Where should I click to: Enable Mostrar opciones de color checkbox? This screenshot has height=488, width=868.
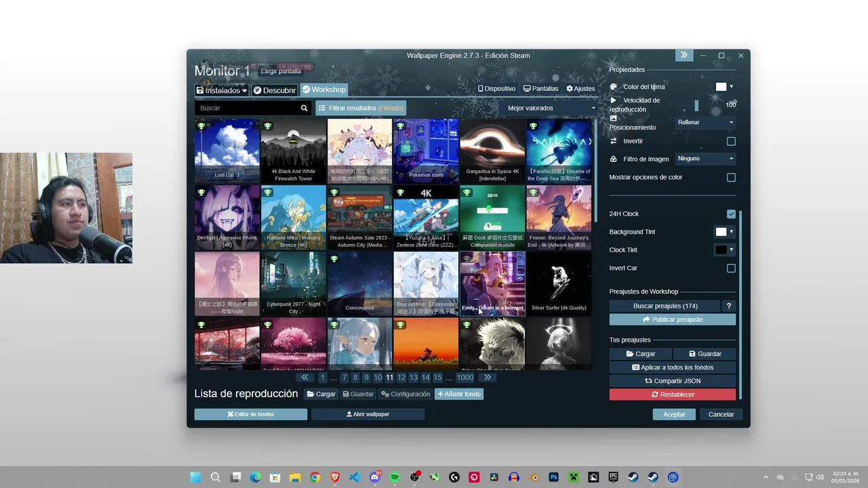(x=731, y=178)
